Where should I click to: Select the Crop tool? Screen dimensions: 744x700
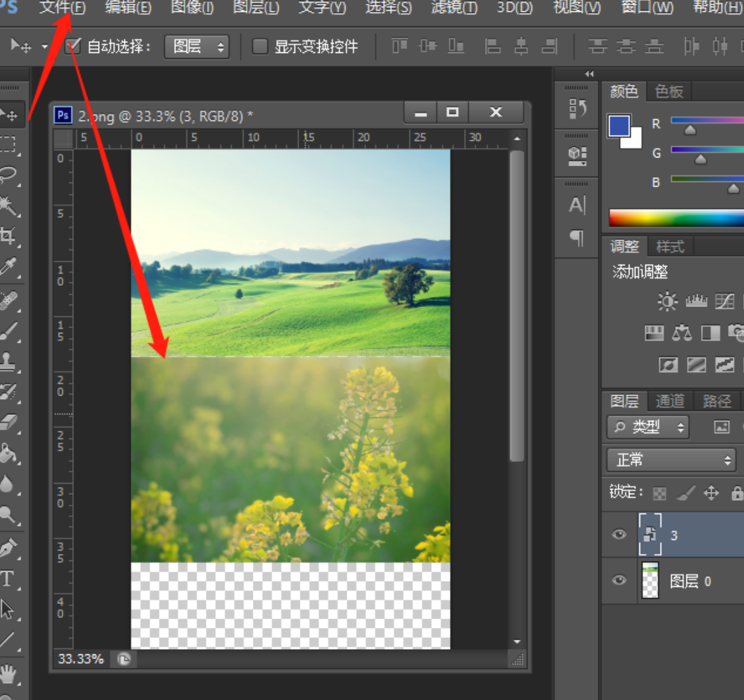coord(8,235)
